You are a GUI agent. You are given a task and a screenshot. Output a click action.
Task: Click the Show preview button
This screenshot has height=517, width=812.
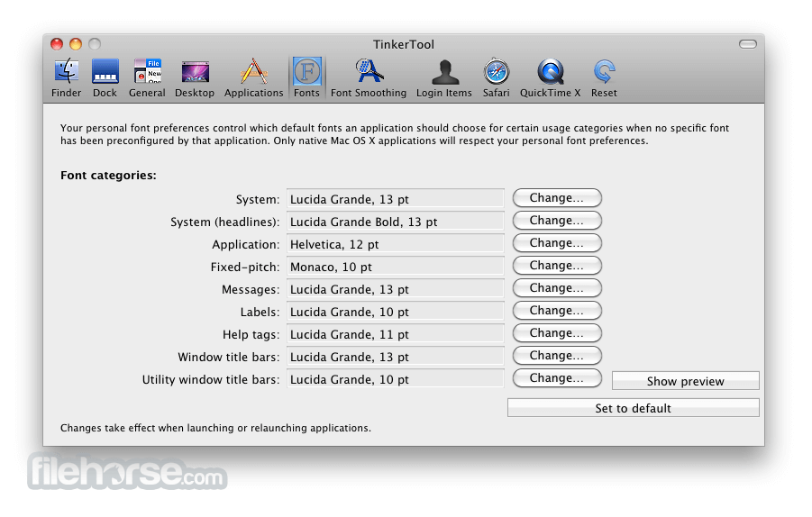(x=686, y=381)
